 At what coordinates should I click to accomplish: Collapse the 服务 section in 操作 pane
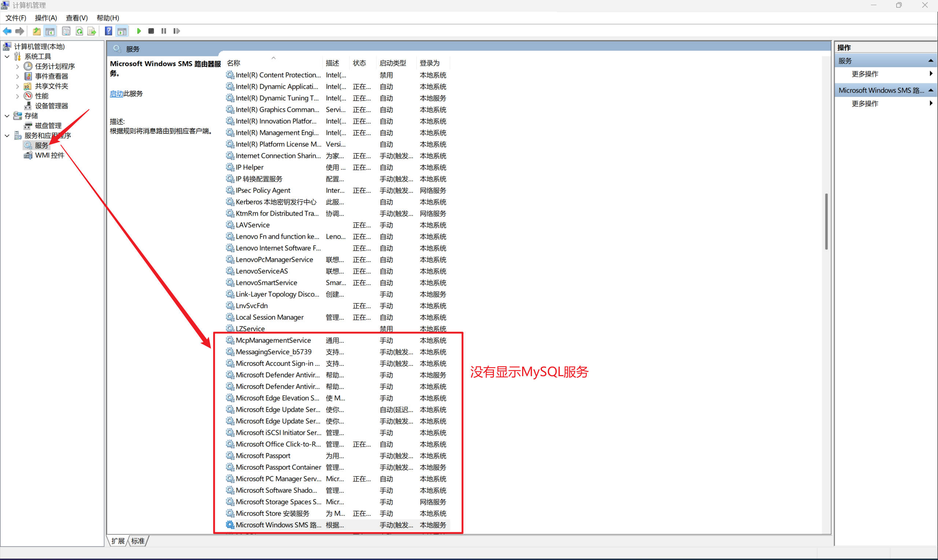(x=930, y=61)
